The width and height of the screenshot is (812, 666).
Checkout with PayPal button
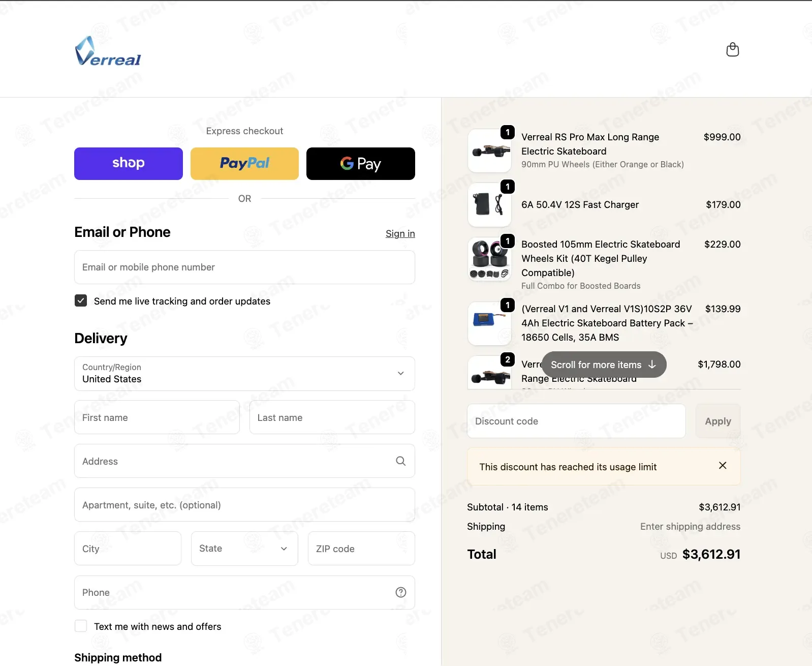click(x=244, y=164)
